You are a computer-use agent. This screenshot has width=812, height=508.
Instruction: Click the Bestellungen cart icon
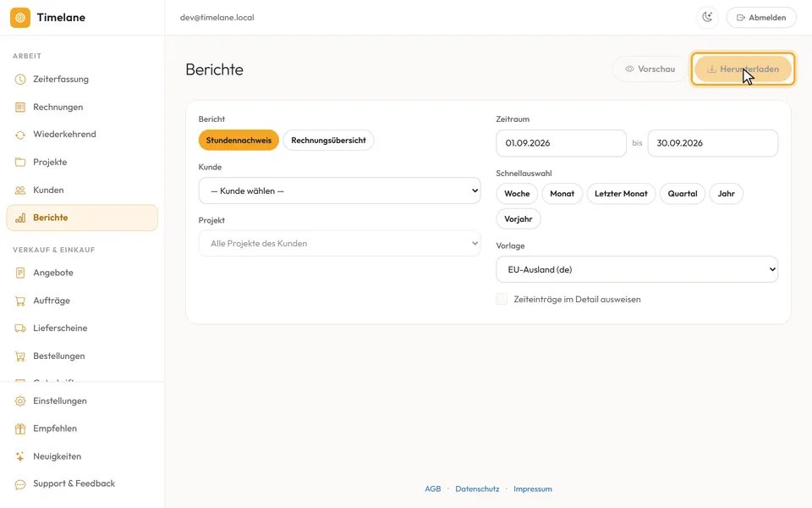click(20, 356)
